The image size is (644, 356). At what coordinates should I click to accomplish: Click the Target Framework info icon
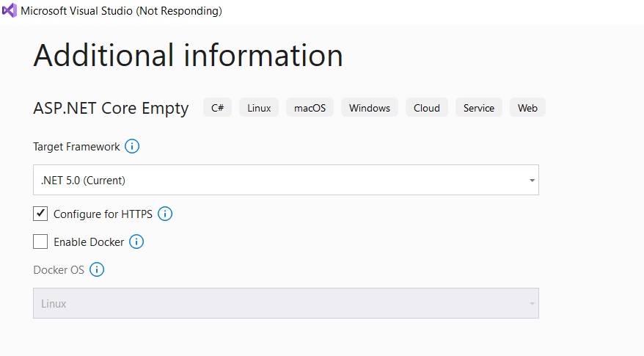pyautogui.click(x=132, y=146)
